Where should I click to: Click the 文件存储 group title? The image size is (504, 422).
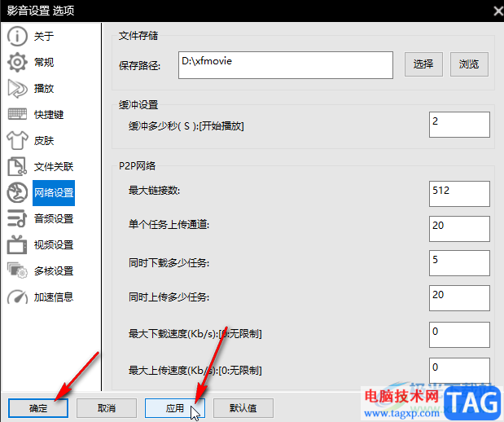click(138, 36)
